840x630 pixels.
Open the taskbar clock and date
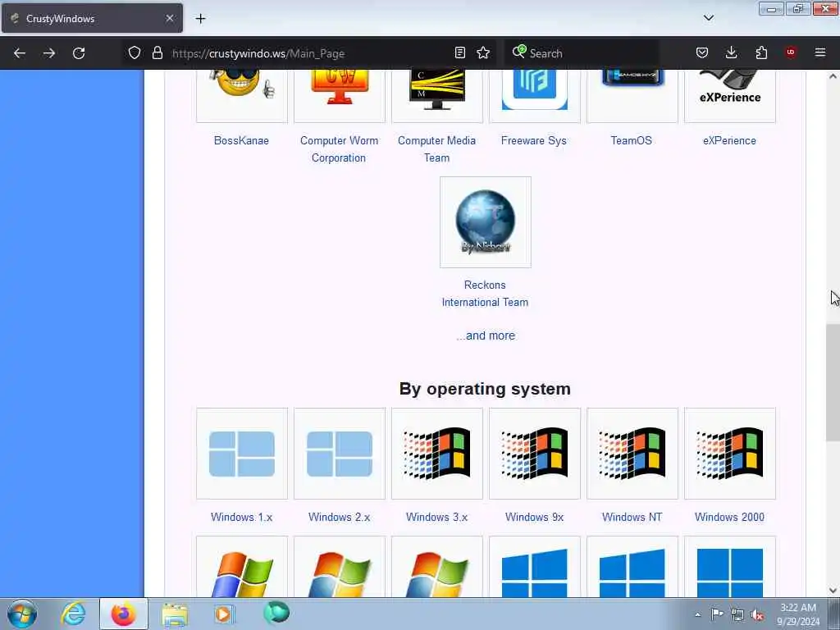coord(798,614)
